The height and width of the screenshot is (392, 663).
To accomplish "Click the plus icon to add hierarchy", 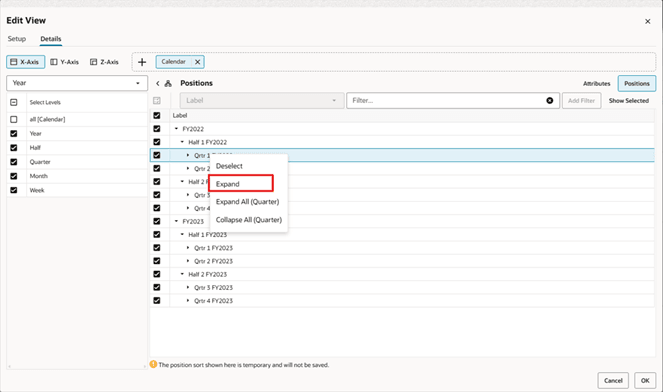I will (142, 62).
